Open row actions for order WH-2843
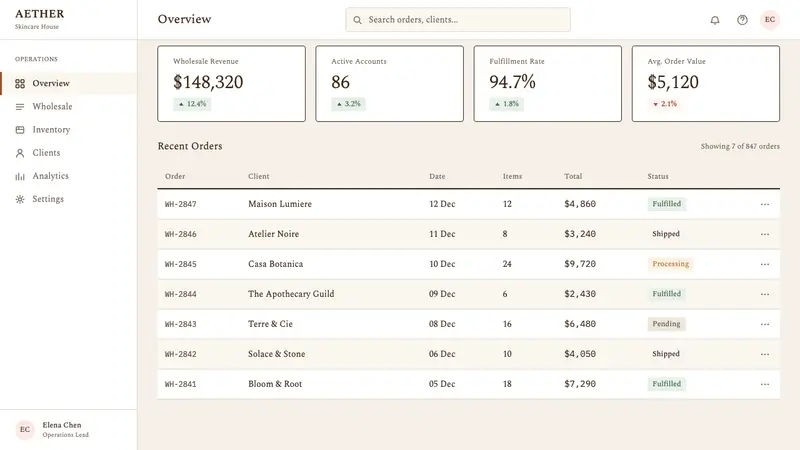 pos(764,324)
